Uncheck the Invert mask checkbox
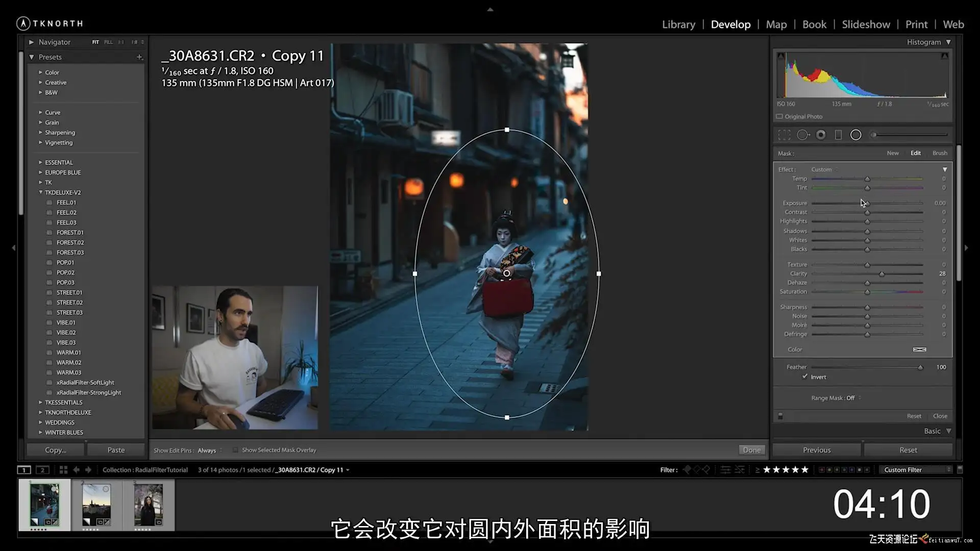The height and width of the screenshot is (551, 980). 805,377
